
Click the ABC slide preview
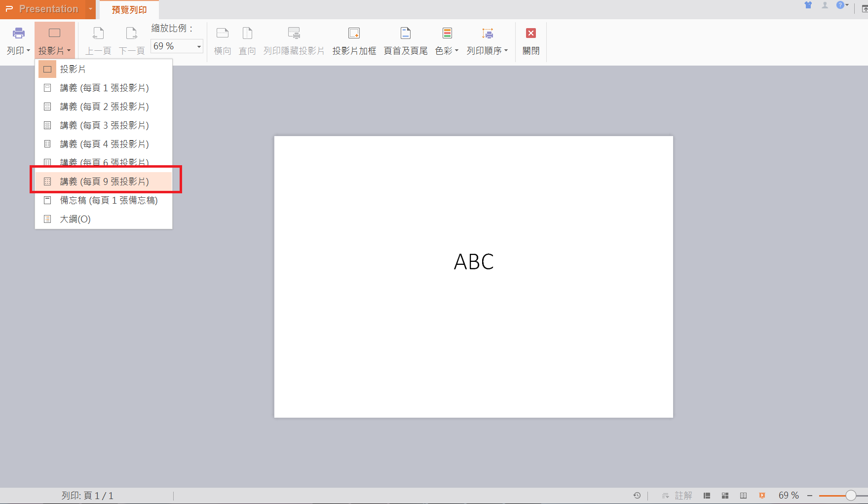tap(474, 277)
